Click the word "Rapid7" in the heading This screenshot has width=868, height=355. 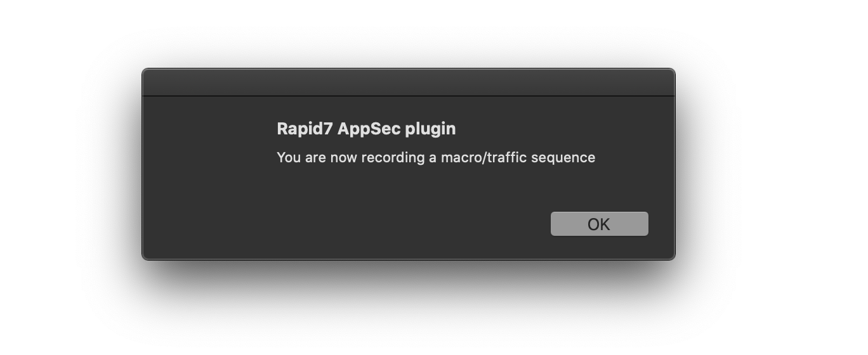pos(304,129)
